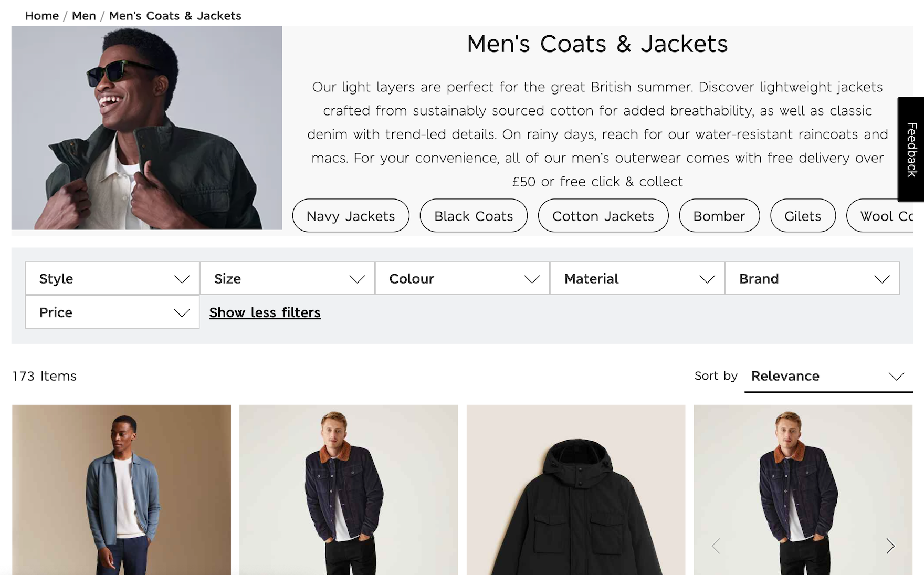This screenshot has height=575, width=924.
Task: Open the Material filter dropdown
Action: pos(637,278)
